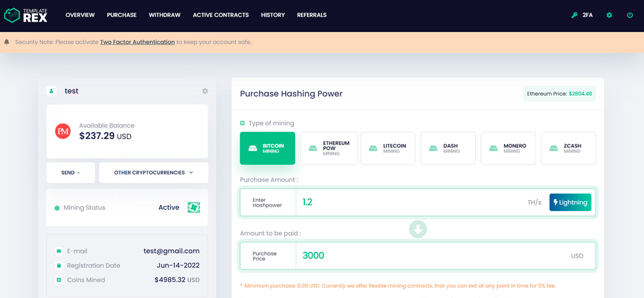Click the power logout icon
Image resolution: width=644 pixels, height=298 pixels.
(630, 15)
